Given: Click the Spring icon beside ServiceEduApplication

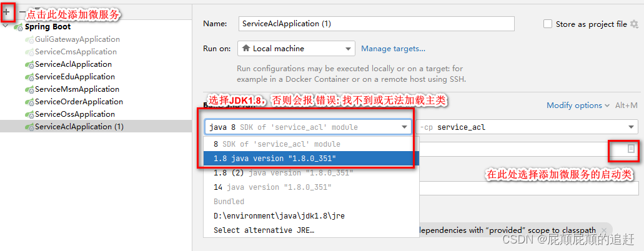Looking at the screenshot, I should point(29,77).
